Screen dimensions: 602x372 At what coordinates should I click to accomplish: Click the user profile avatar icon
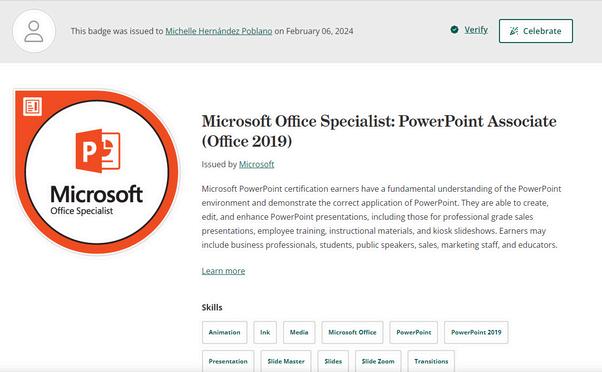pyautogui.click(x=34, y=31)
